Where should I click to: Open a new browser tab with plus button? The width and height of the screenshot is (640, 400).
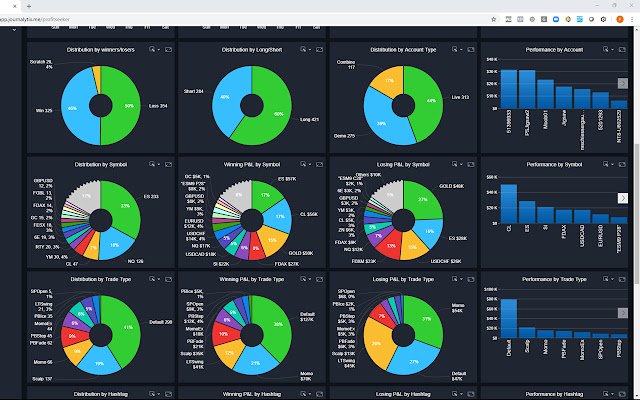[29, 6]
